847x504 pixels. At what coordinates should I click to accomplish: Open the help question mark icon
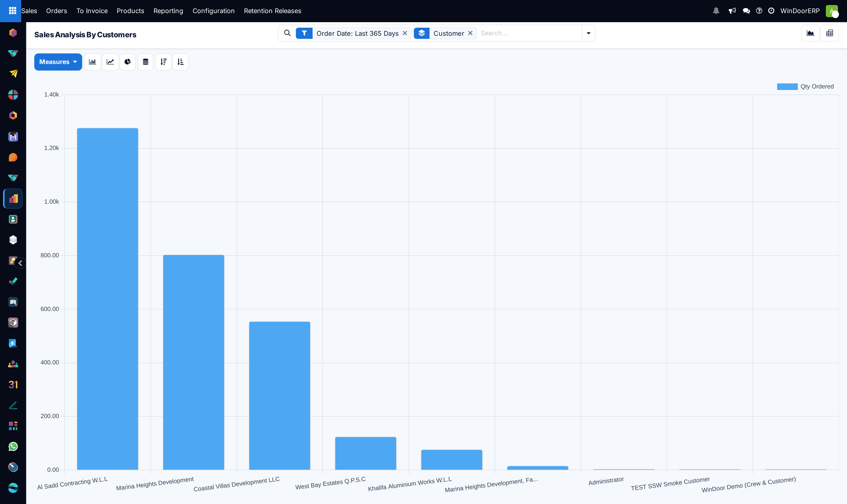pos(759,11)
